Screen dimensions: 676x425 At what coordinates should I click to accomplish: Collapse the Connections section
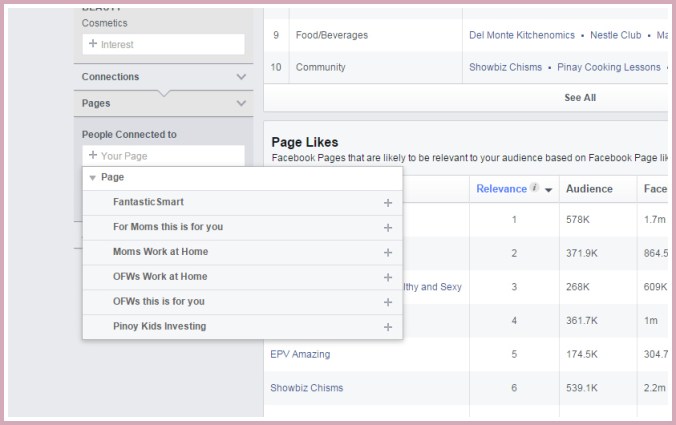click(241, 77)
